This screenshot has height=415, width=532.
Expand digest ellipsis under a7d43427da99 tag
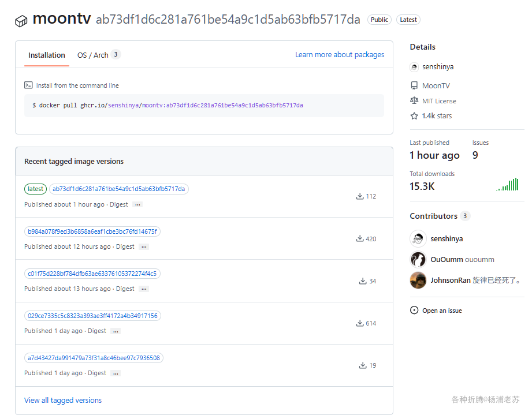(116, 373)
